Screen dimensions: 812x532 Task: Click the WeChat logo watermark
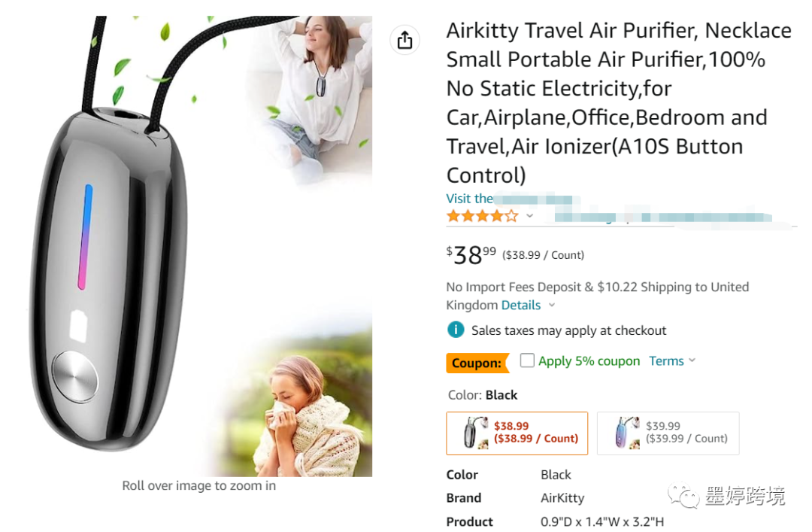683,496
